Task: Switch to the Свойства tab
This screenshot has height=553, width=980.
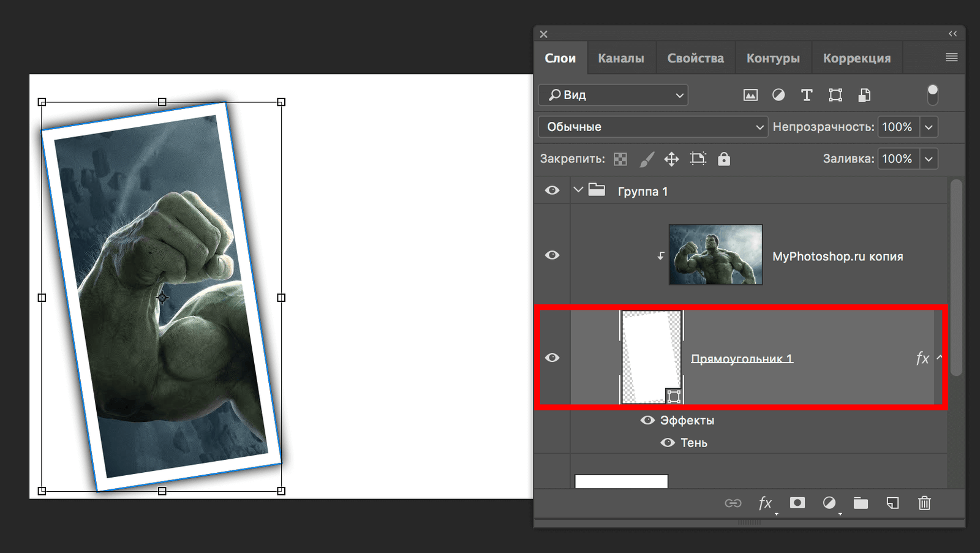Action: 695,58
